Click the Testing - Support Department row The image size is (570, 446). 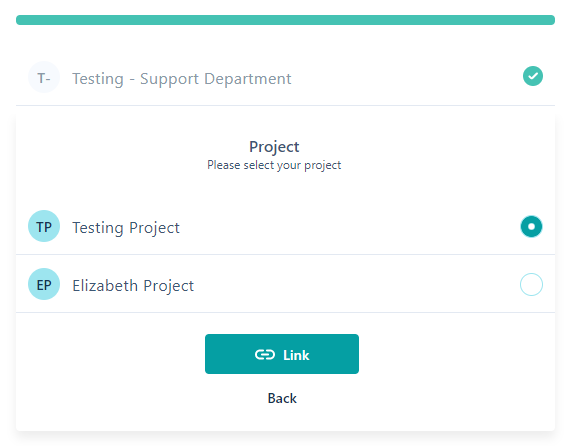coord(285,77)
